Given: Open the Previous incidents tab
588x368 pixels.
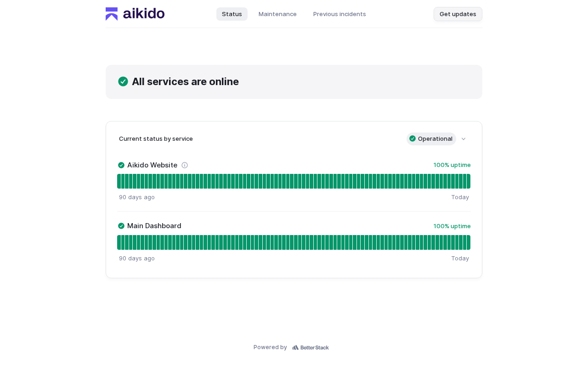Looking at the screenshot, I should [x=339, y=14].
